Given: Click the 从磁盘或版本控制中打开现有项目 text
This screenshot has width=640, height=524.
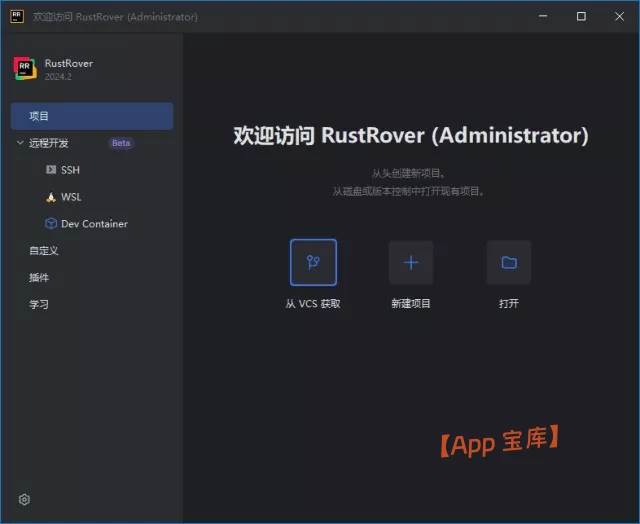Looking at the screenshot, I should tap(409, 191).
